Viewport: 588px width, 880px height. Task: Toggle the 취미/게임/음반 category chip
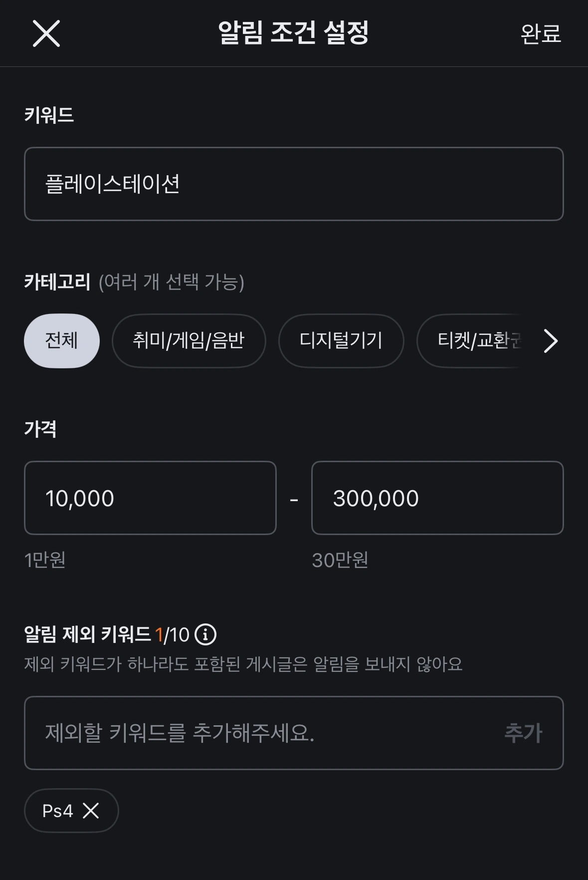(x=189, y=341)
